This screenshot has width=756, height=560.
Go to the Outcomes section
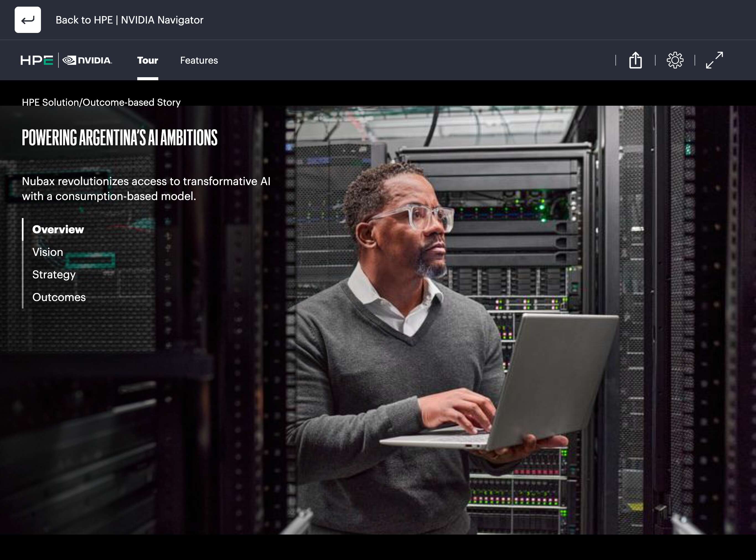coord(59,297)
